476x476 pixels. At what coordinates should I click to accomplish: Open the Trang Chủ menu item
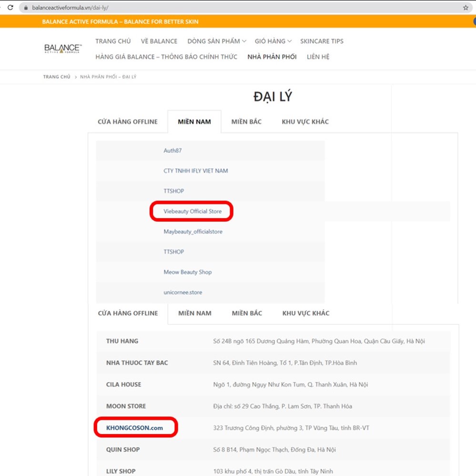point(113,41)
